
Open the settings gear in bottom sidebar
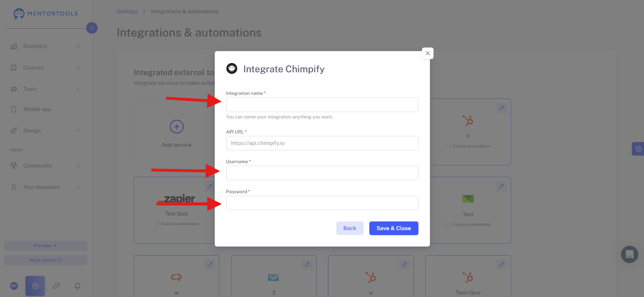coord(35,286)
